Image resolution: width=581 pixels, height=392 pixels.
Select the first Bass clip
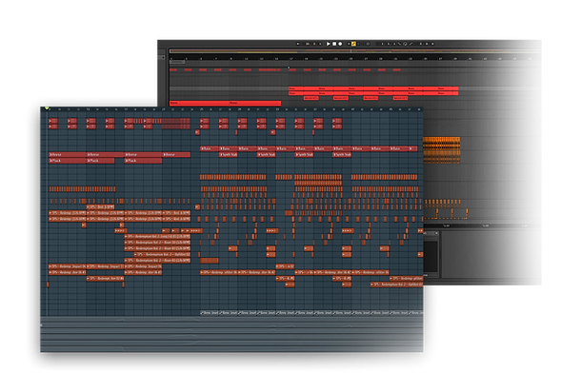pyautogui.click(x=208, y=148)
